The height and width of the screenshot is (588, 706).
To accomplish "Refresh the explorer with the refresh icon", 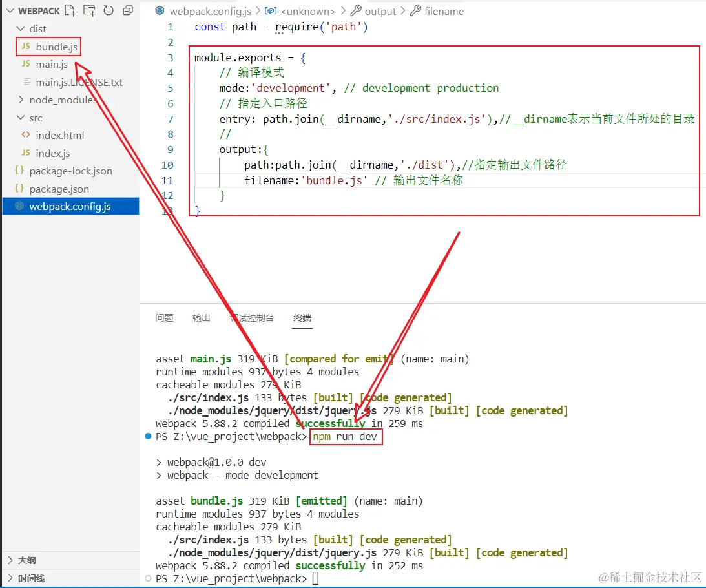I will click(x=109, y=10).
